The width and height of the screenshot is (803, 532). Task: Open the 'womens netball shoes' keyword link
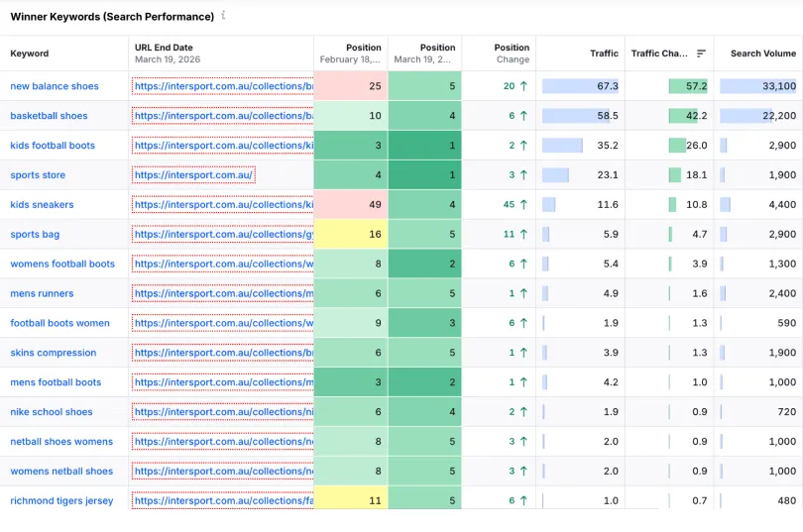click(x=61, y=472)
